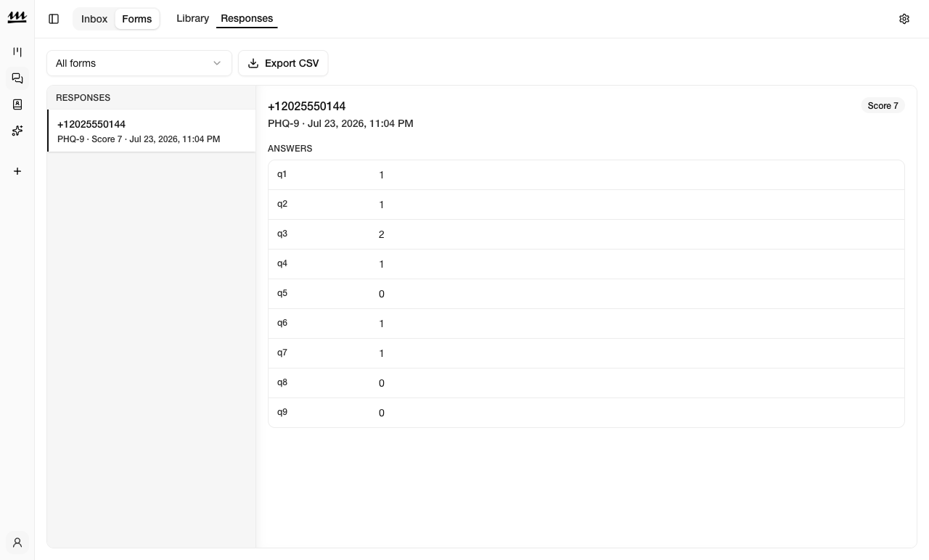
Task: Click the ANSWERS section label
Action: [x=290, y=149]
